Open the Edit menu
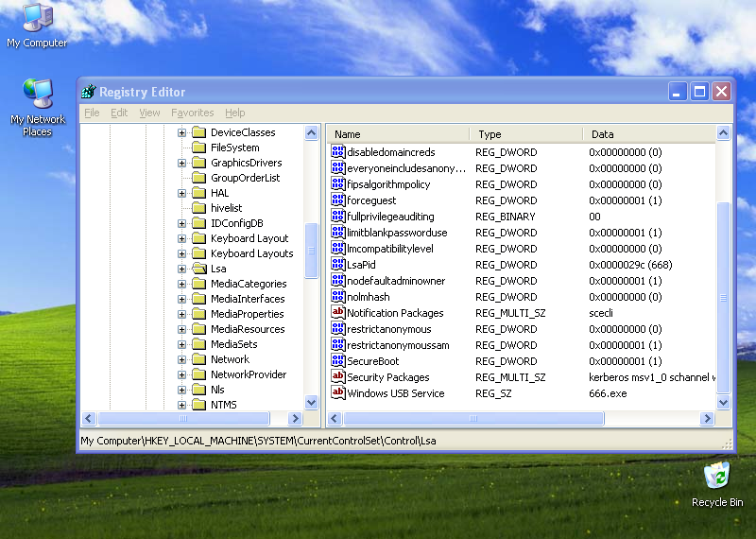The height and width of the screenshot is (539, 756). 119,113
